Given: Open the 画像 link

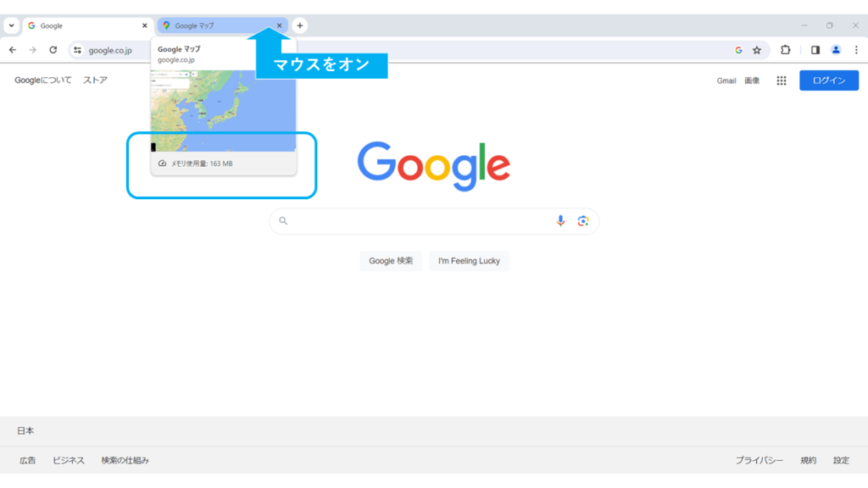Looking at the screenshot, I should pos(752,80).
